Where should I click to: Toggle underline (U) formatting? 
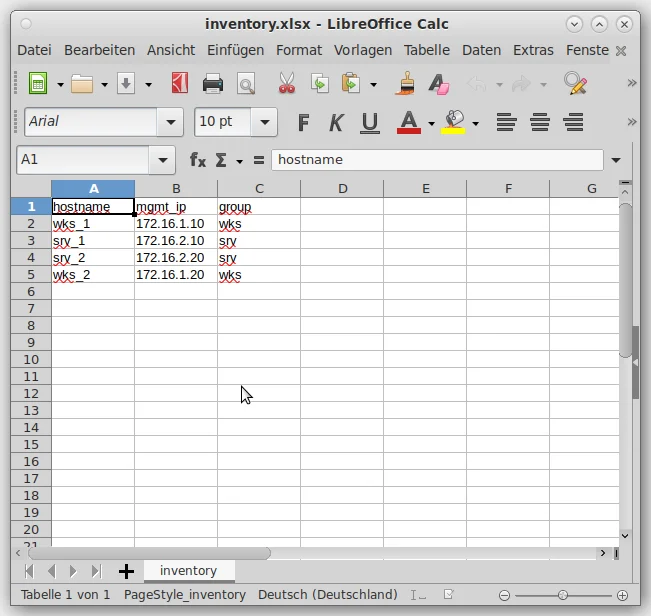[370, 123]
